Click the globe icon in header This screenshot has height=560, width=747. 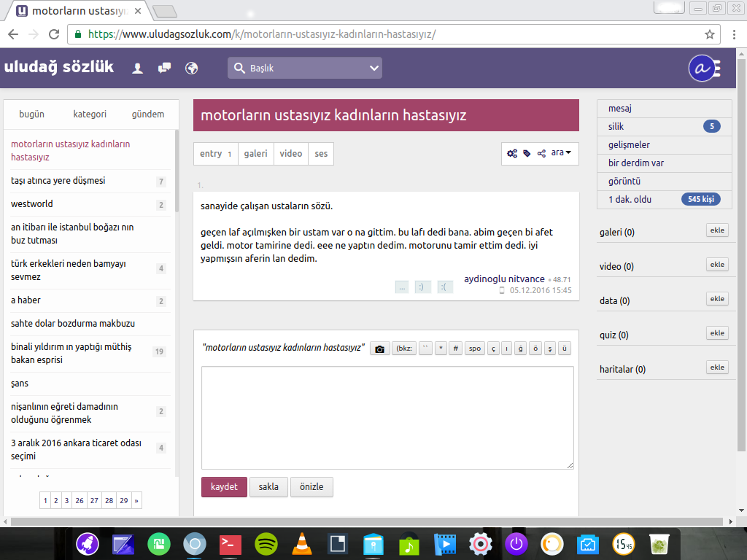(x=192, y=68)
